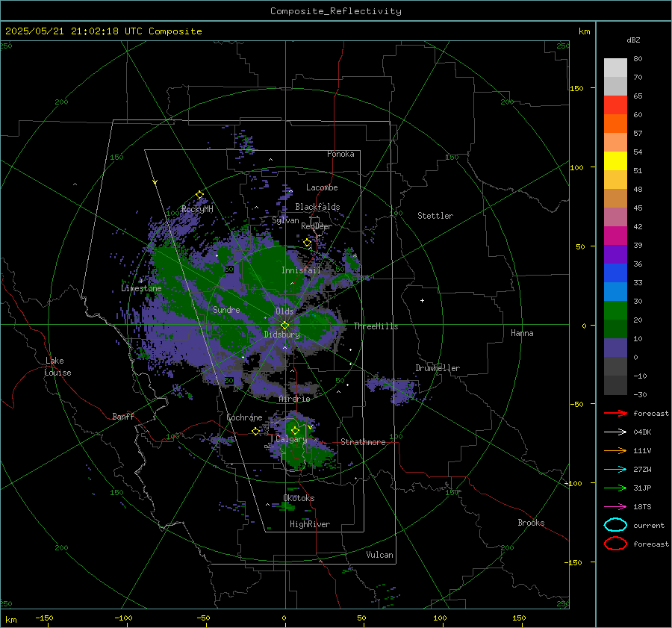672x628 pixels.
Task: Click the dBZ legend heading
Action: point(633,40)
